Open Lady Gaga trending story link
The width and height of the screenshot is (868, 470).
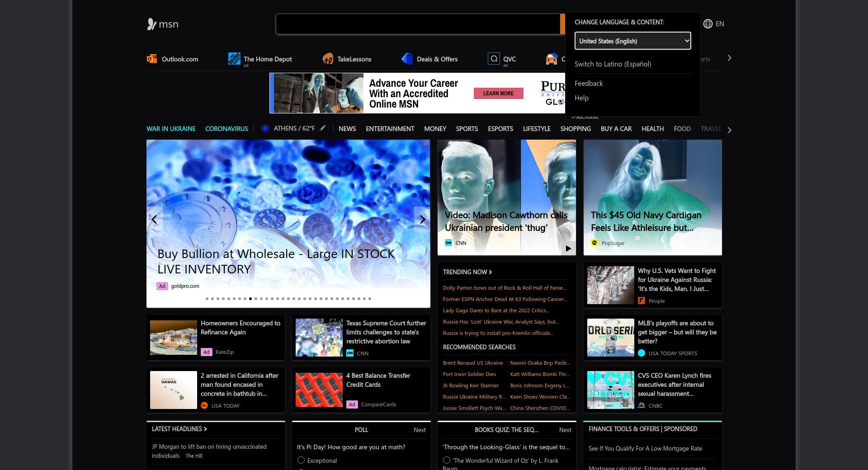point(496,310)
